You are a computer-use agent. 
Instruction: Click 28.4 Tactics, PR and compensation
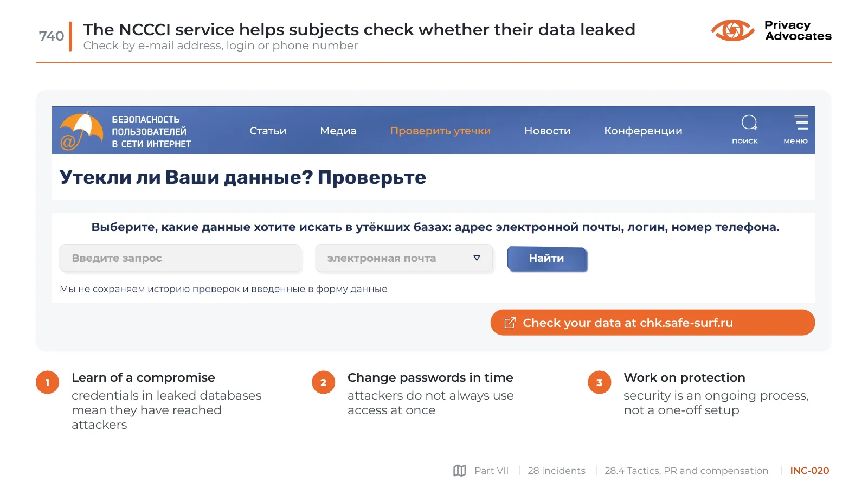tap(686, 471)
